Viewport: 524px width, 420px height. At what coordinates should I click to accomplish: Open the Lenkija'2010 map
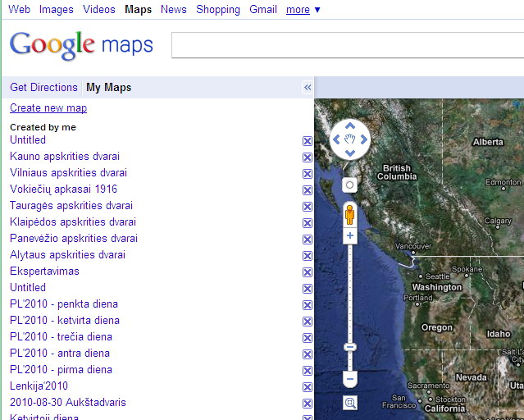coord(39,386)
